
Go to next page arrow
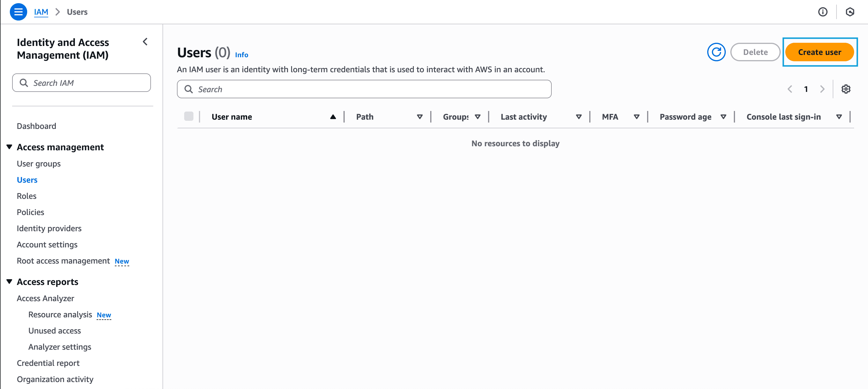(x=822, y=89)
